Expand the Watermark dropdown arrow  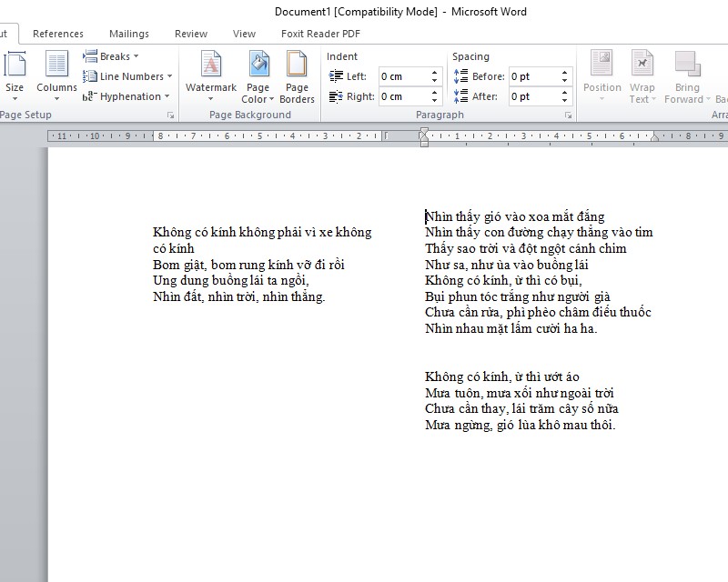[211, 98]
